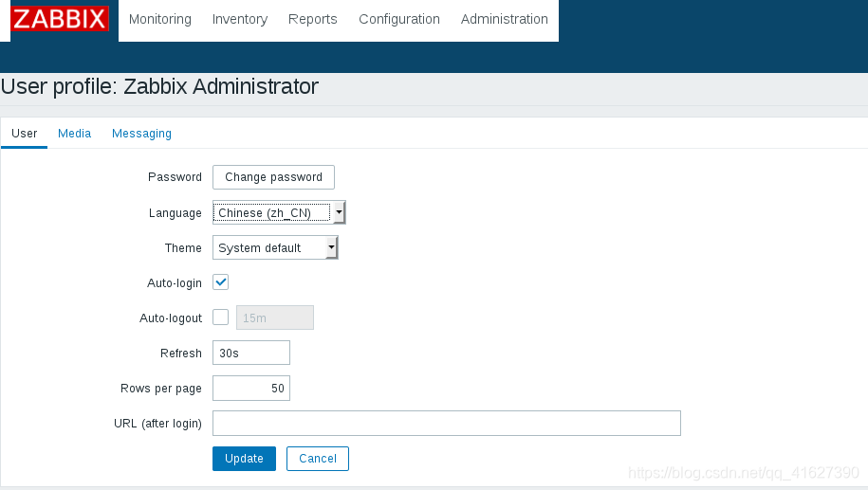The image size is (868, 490).
Task: Enable the Auto-logout checkbox
Action: (x=220, y=318)
